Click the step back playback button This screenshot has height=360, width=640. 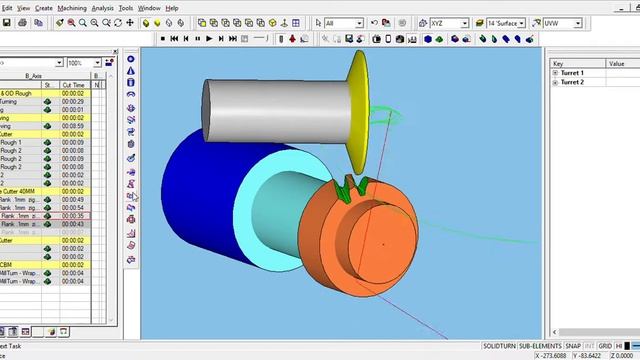(x=186, y=39)
